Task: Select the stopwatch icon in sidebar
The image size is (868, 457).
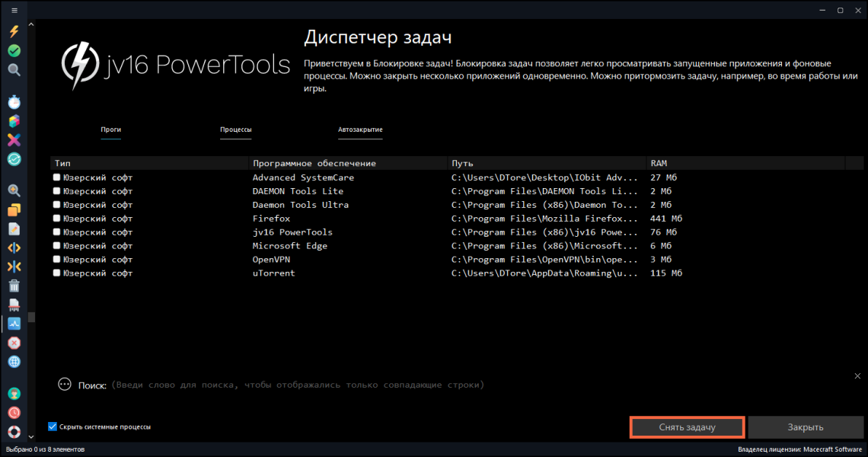Action: point(14,102)
